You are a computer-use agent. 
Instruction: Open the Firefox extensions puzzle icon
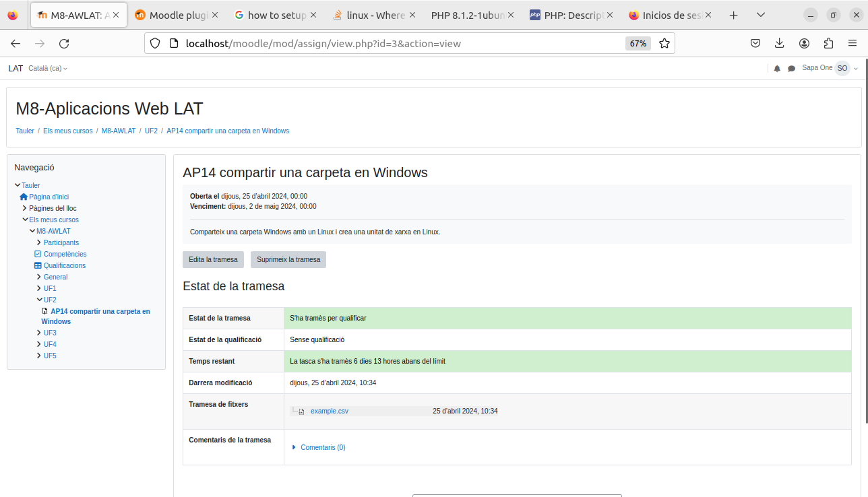[828, 44]
